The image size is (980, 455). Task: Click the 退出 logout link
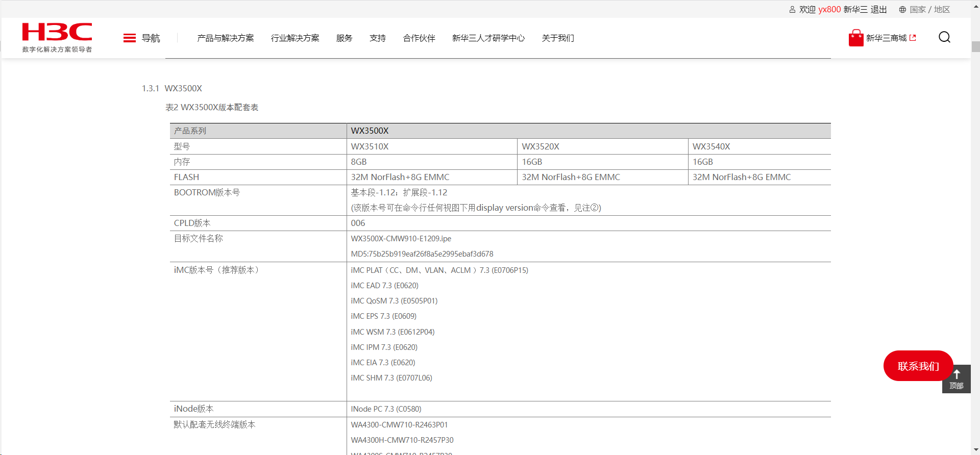coord(879,10)
